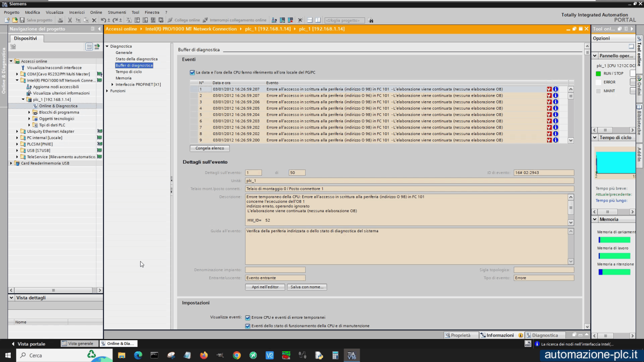Viewport: 644px width, 362px height.
Task: Click the split editor horizontally icon
Action: coord(310,20)
